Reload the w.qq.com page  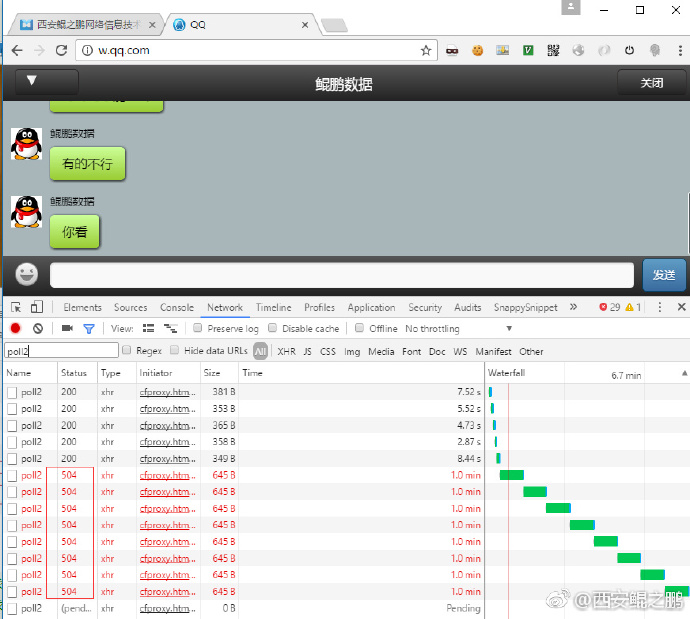pos(61,51)
